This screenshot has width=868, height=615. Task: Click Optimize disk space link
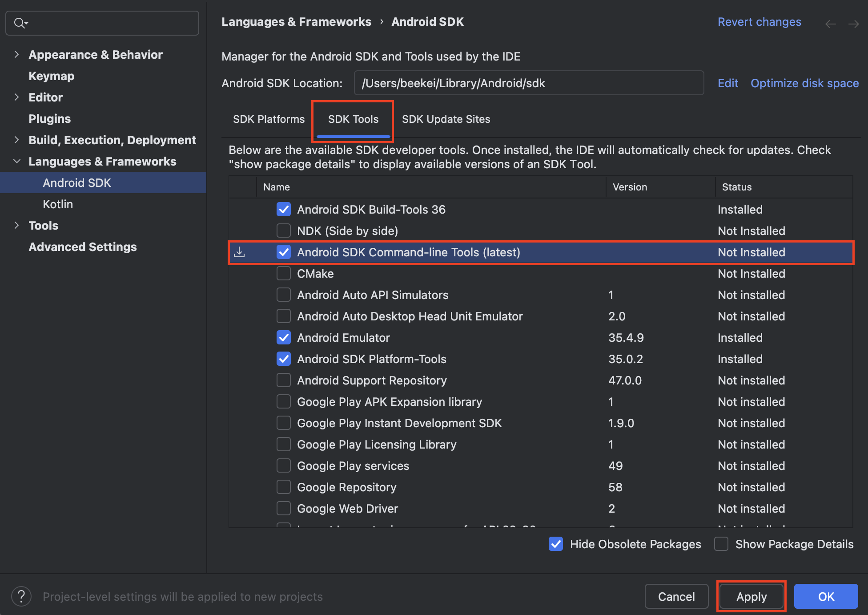(x=804, y=83)
